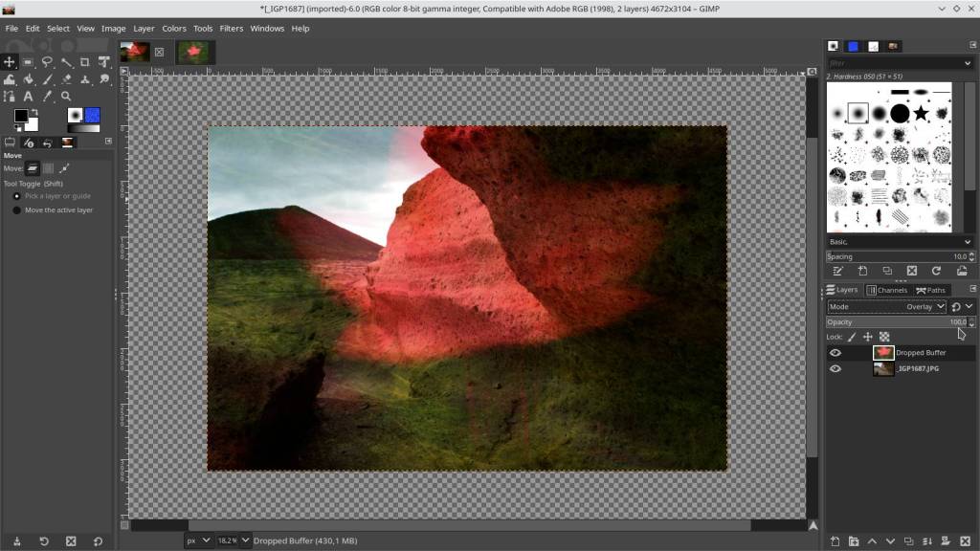Select the Free Select lasso tool

[x=47, y=62]
